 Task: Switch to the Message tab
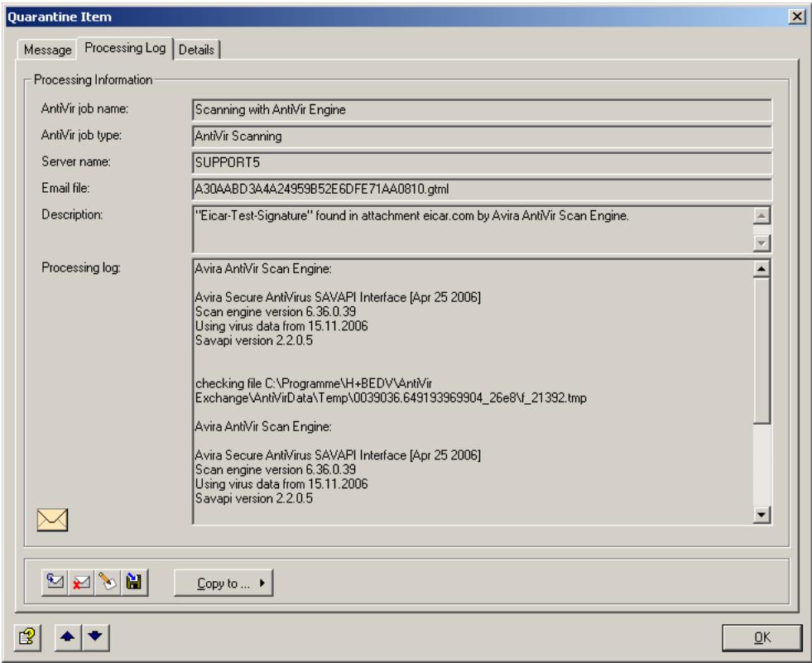[x=47, y=50]
